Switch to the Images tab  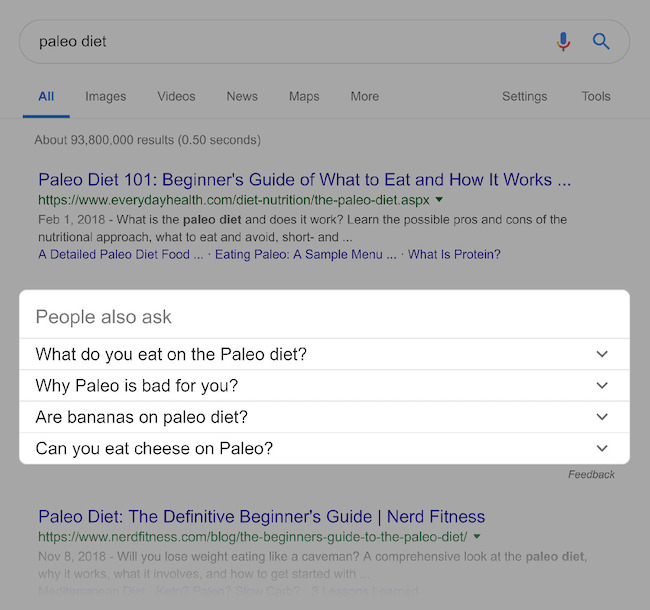106,97
